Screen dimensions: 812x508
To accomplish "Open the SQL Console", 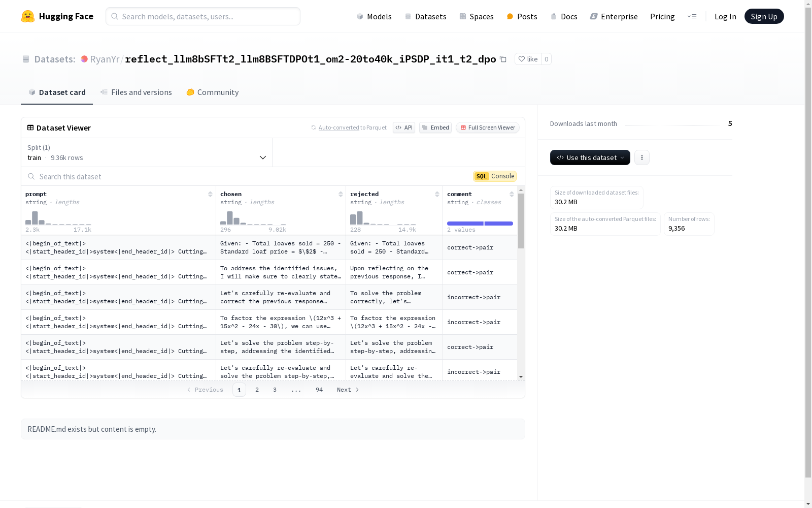I will 495,176.
